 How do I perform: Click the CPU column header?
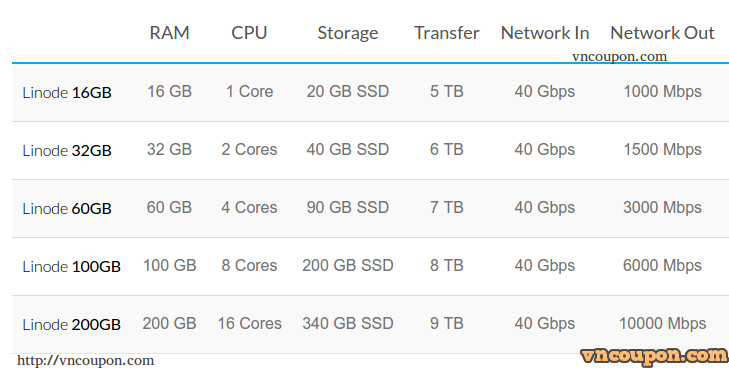[x=249, y=33]
